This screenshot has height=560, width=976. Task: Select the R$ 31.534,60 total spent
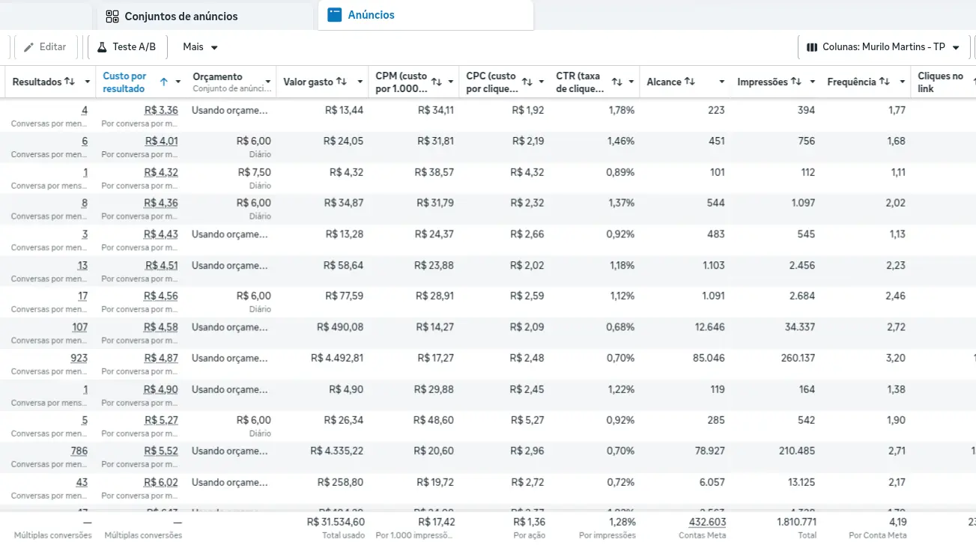[336, 522]
